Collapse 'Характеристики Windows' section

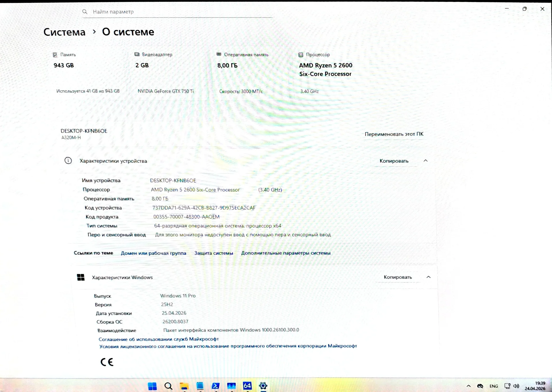click(428, 277)
